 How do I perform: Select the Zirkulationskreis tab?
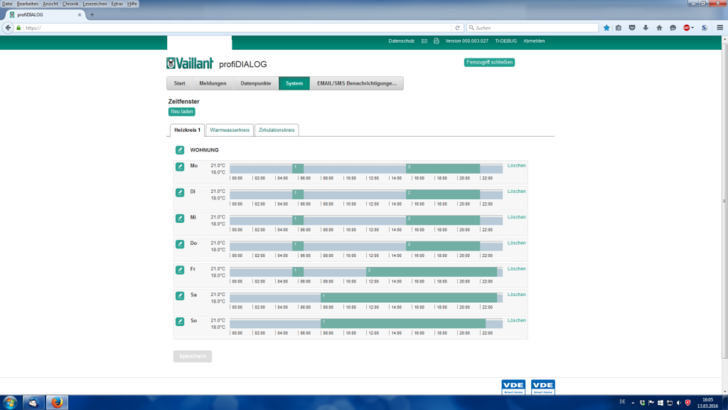(276, 130)
